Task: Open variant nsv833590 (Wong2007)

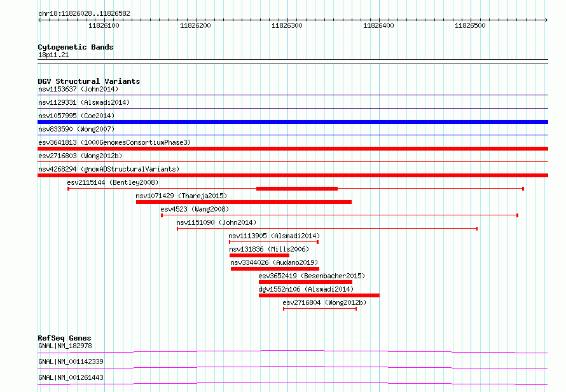Action: (x=76, y=129)
